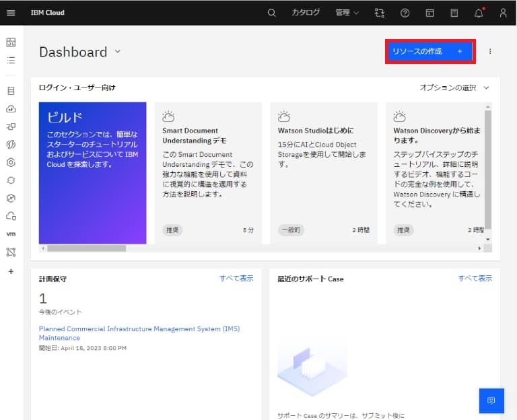This screenshot has width=517, height=420.
Task: Click the VM icon in left sidebar
Action: (11, 234)
